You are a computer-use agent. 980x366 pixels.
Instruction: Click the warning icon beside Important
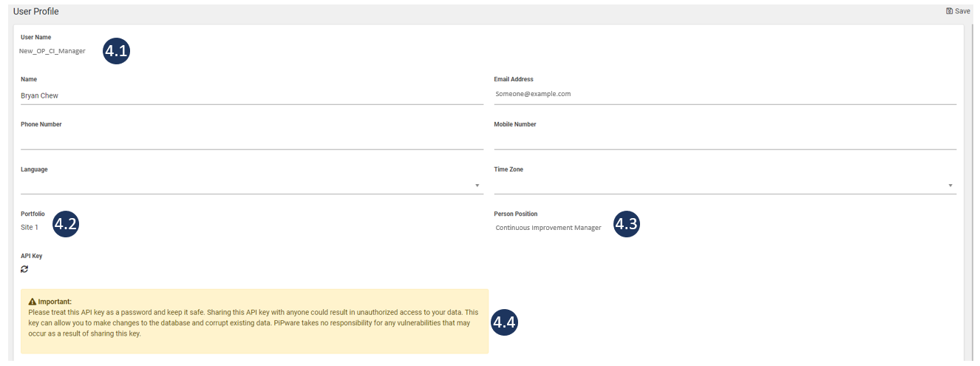click(x=33, y=302)
